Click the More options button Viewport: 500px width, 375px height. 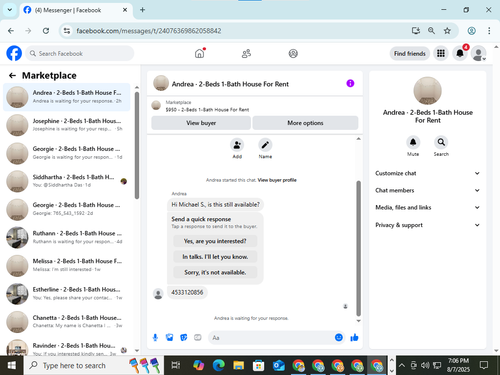305,123
